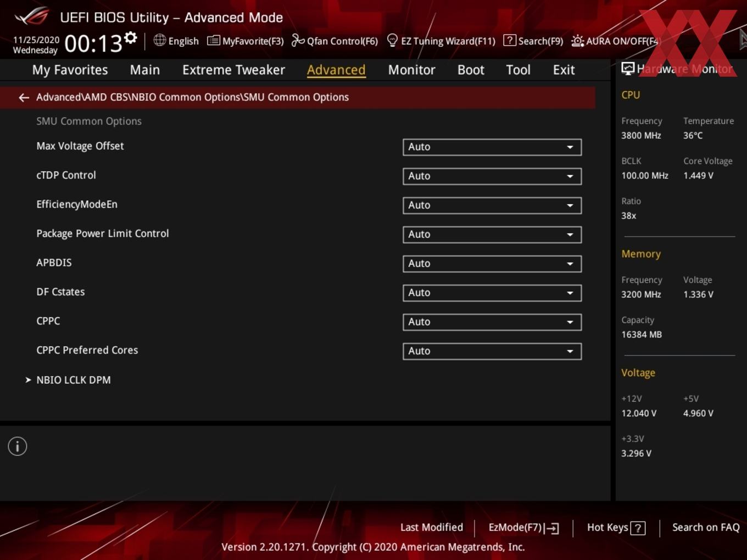
Task: Click the Qfan Control fan icon
Action: (x=298, y=40)
